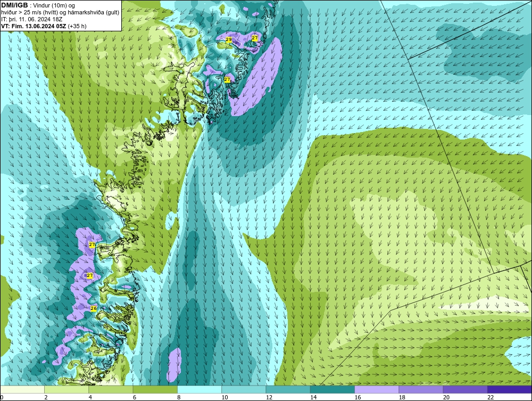This screenshot has height=401, width=532.
Task: Click the legend scale value 8
Action: click(x=179, y=398)
